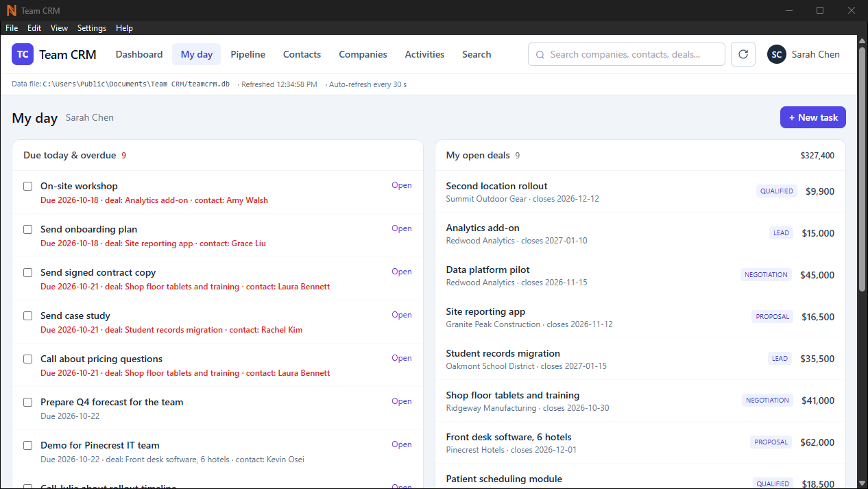Open the Second location rollout deal
The image size is (868, 489).
tap(640, 191)
